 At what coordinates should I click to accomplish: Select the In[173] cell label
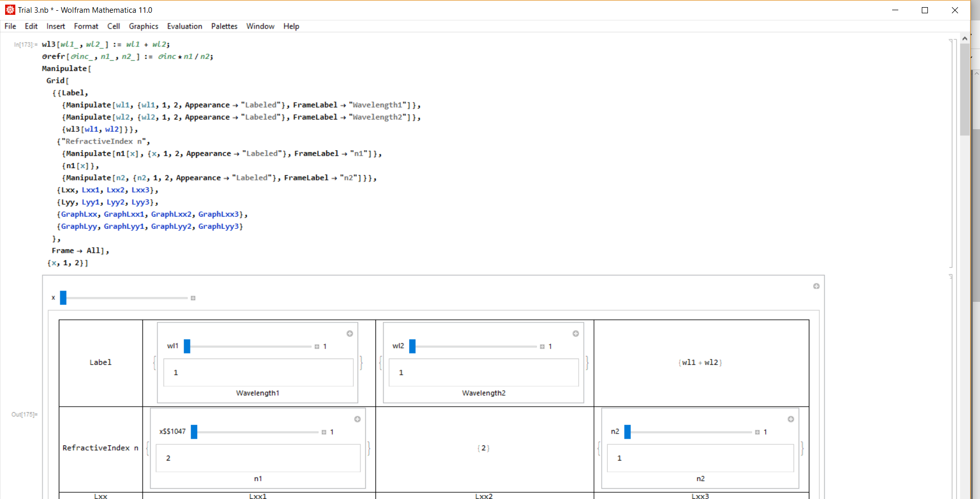[26, 45]
